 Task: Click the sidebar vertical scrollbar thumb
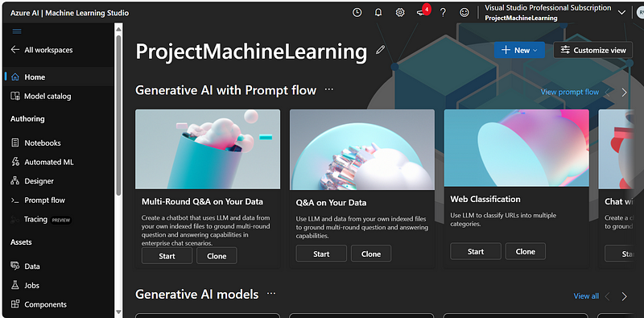(x=118, y=115)
